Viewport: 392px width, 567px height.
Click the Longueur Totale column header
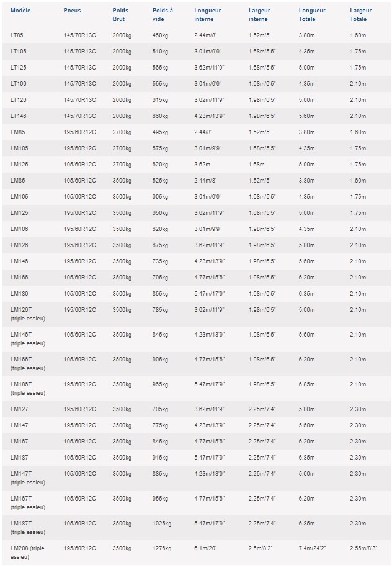click(312, 15)
